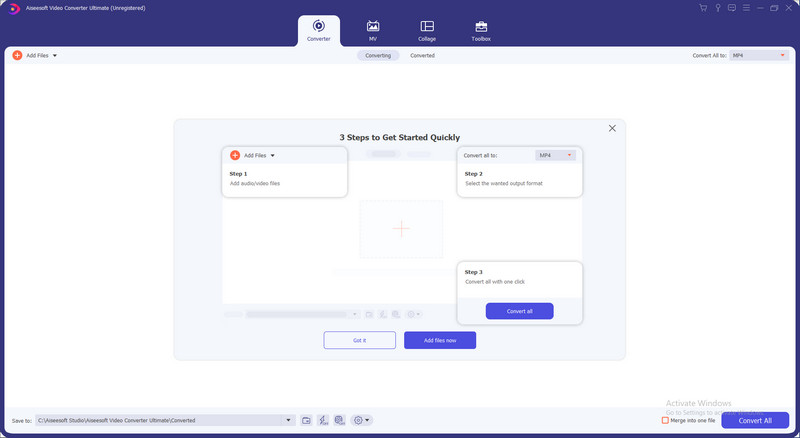The height and width of the screenshot is (438, 800).
Task: Click the Step 1 card dropdown arrow beside Add Files
Action: pos(272,156)
